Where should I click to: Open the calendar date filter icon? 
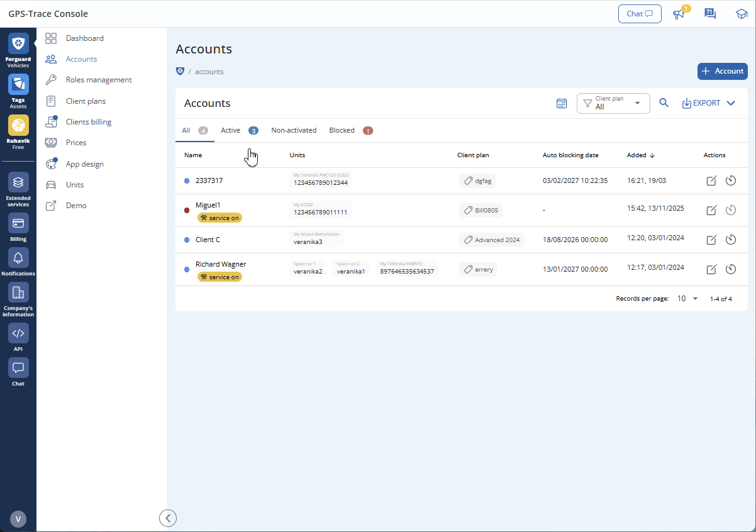pos(562,103)
